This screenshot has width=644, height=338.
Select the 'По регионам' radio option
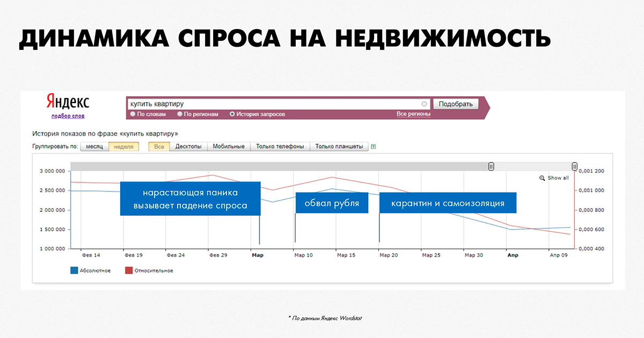coord(180,114)
